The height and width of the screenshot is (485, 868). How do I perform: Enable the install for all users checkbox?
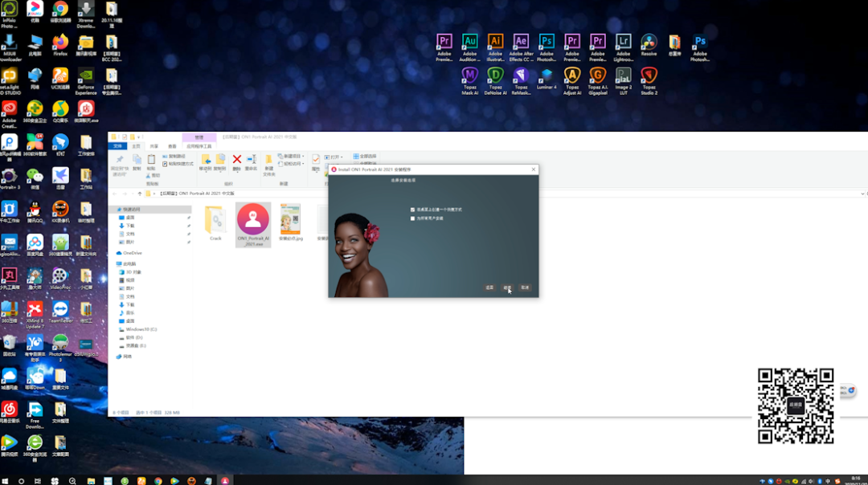click(x=412, y=218)
